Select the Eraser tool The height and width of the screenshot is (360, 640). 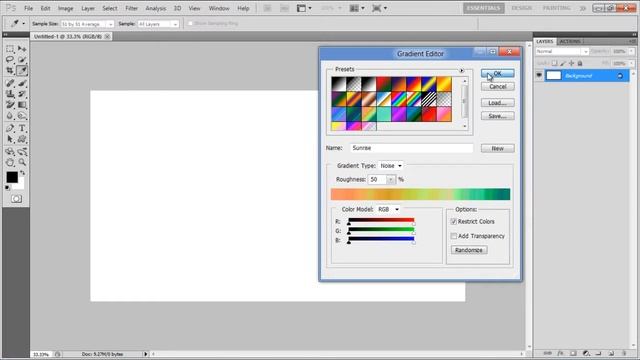10,105
